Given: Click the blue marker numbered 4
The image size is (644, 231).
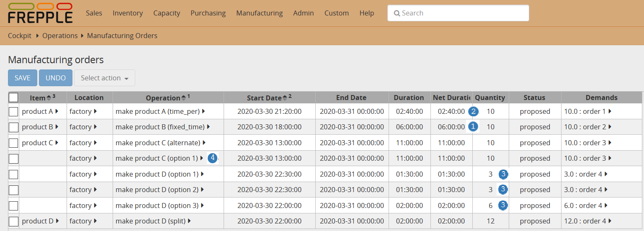Looking at the screenshot, I should 213,158.
